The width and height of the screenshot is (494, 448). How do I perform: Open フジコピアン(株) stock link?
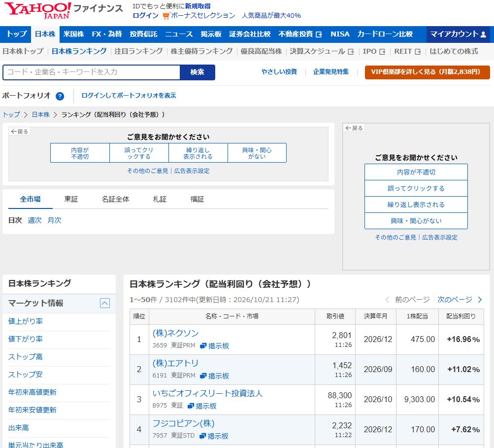click(183, 423)
